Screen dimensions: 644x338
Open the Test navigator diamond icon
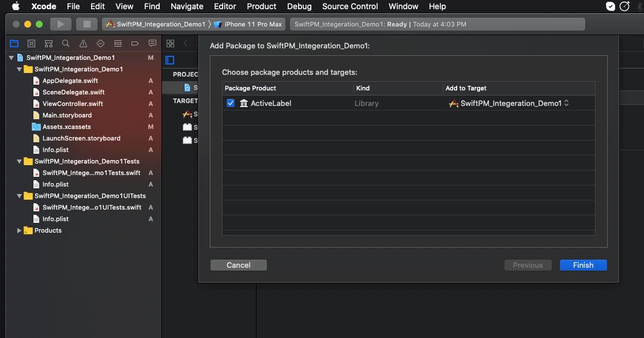click(x=100, y=44)
